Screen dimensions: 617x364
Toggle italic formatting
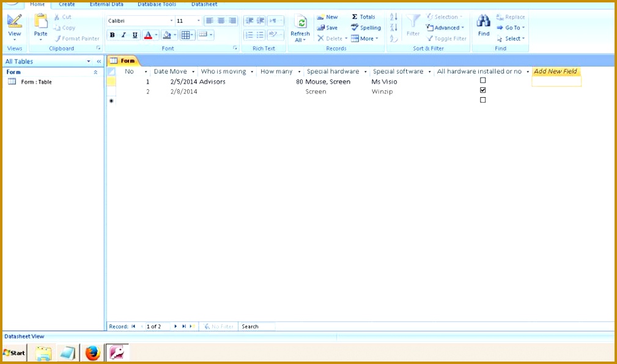pos(124,35)
